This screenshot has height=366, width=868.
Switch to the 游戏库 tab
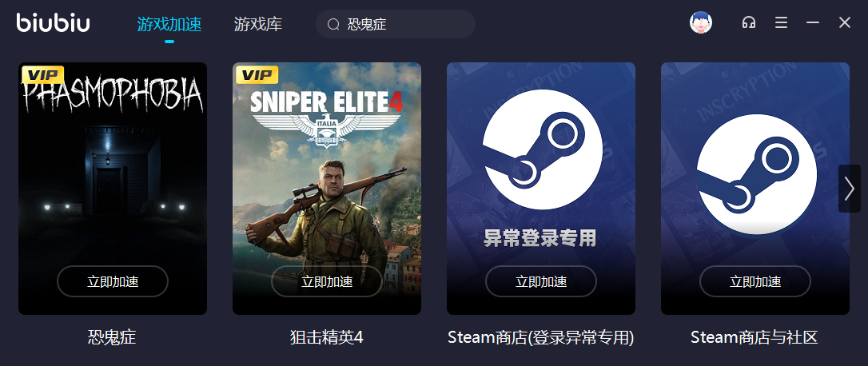click(258, 24)
